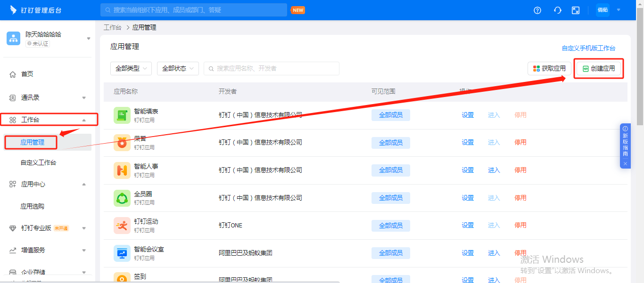The height and width of the screenshot is (283, 644).
Task: Expand the 增值服务 menu arrow
Action: [x=84, y=251]
